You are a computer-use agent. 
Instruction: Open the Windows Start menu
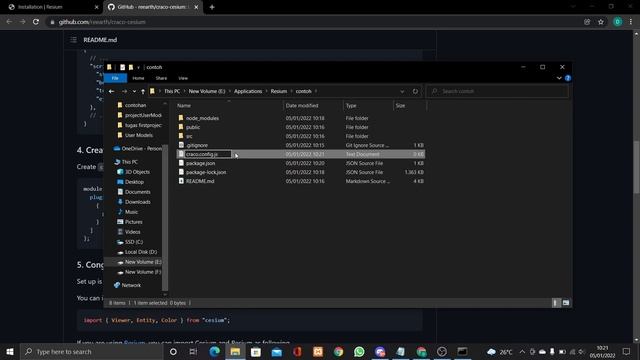pos(10,351)
